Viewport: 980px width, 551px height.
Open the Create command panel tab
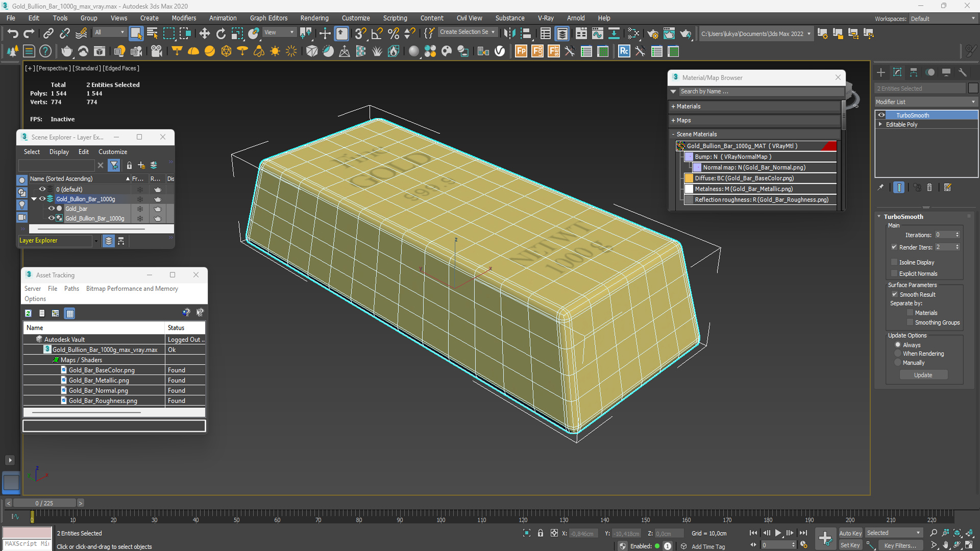coord(881,72)
